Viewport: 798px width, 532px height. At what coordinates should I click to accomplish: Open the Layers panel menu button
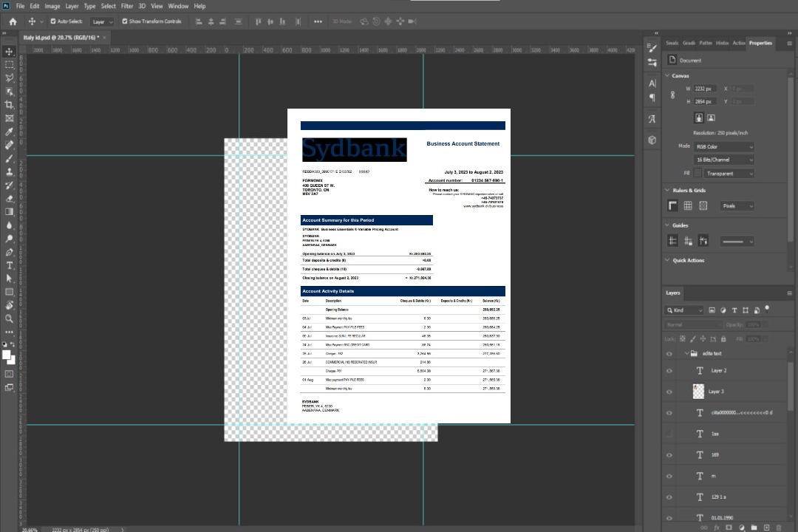click(x=789, y=293)
